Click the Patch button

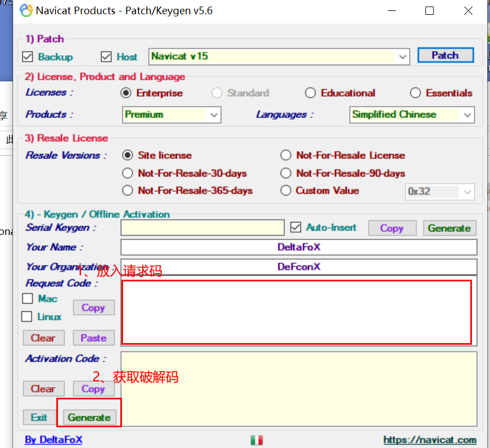[x=445, y=55]
